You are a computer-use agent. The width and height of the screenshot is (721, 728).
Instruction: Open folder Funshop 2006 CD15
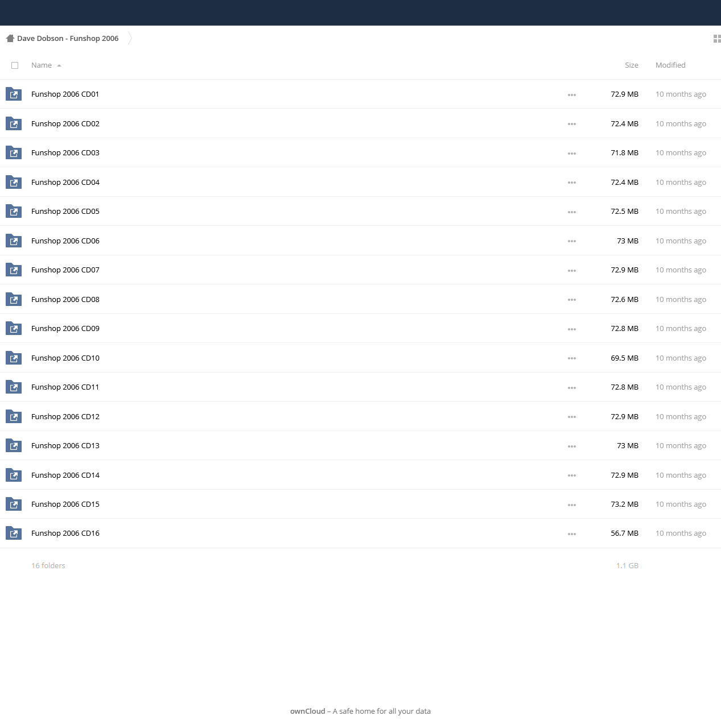coord(65,504)
